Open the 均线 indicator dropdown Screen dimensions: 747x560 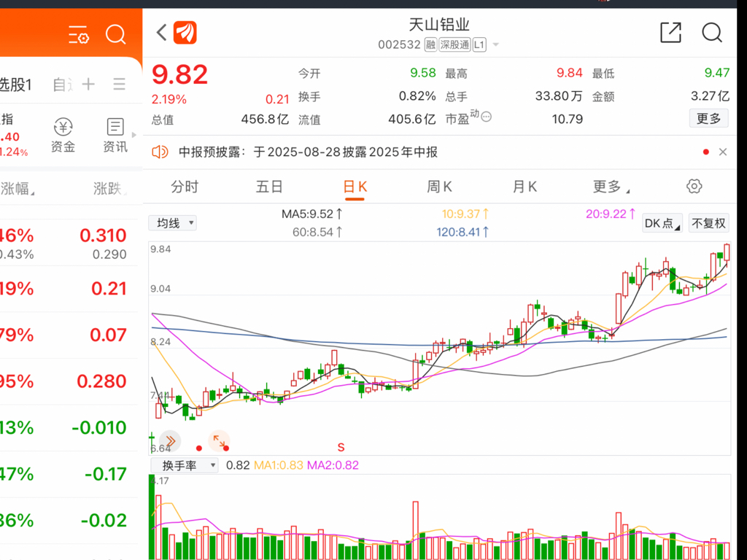[172, 223]
